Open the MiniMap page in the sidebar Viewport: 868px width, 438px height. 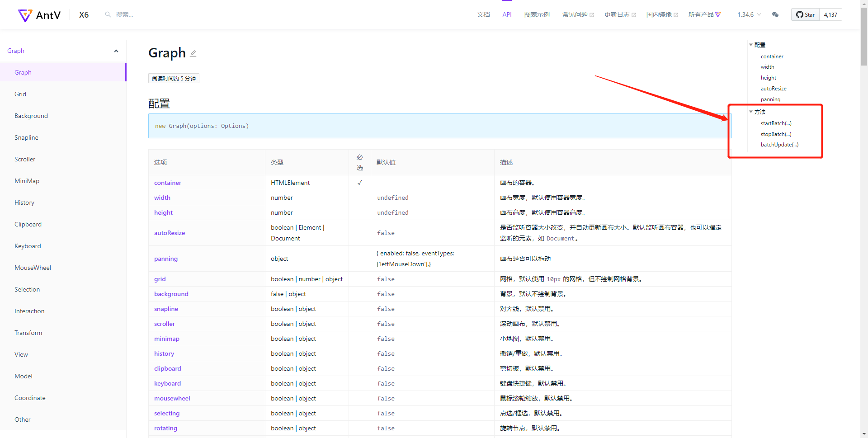(27, 181)
